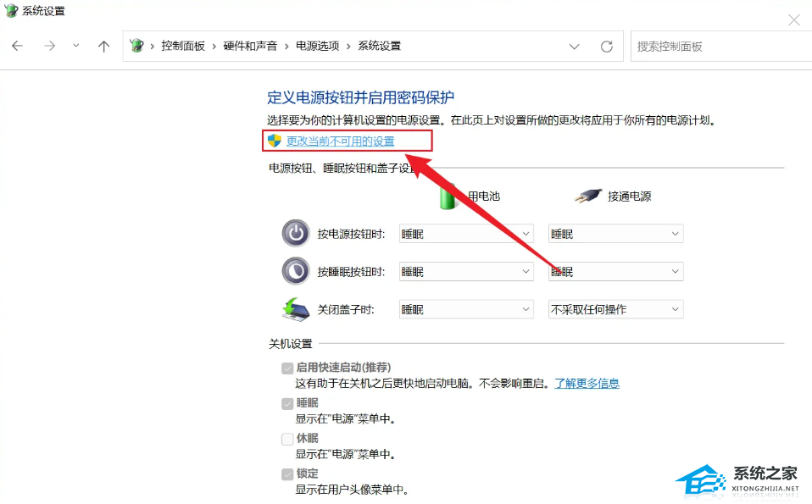Click the laptop lid icon beside 关闭盖子时
812x504 pixels.
(x=295, y=308)
